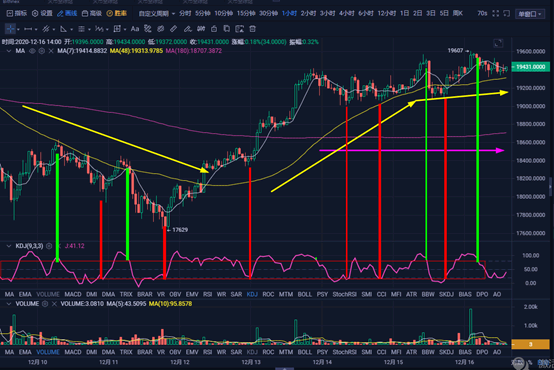Viewport: 554px width, 370px height.
Task: Collapse the MA indicator row chevron
Action: 9,51
